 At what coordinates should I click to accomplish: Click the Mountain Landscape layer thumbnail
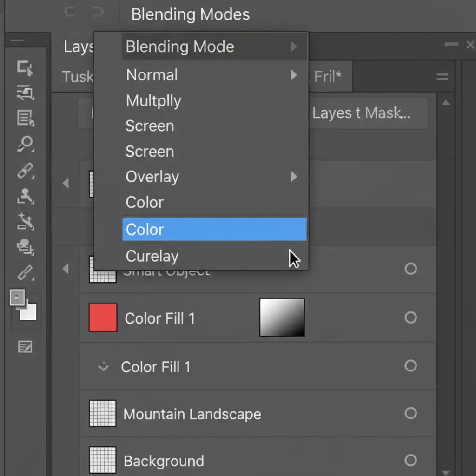click(102, 413)
